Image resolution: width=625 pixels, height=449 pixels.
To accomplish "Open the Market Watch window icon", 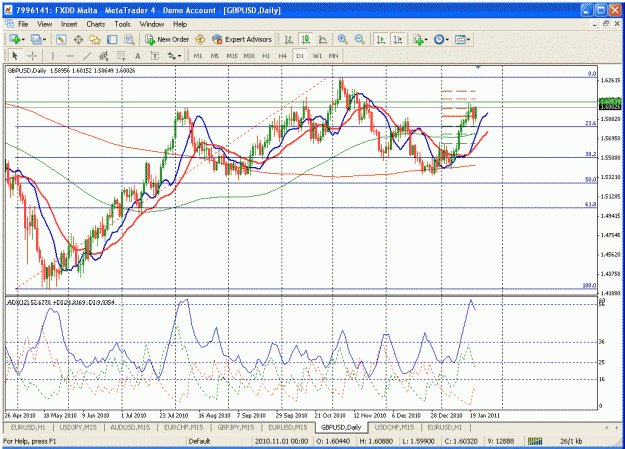I will point(61,39).
